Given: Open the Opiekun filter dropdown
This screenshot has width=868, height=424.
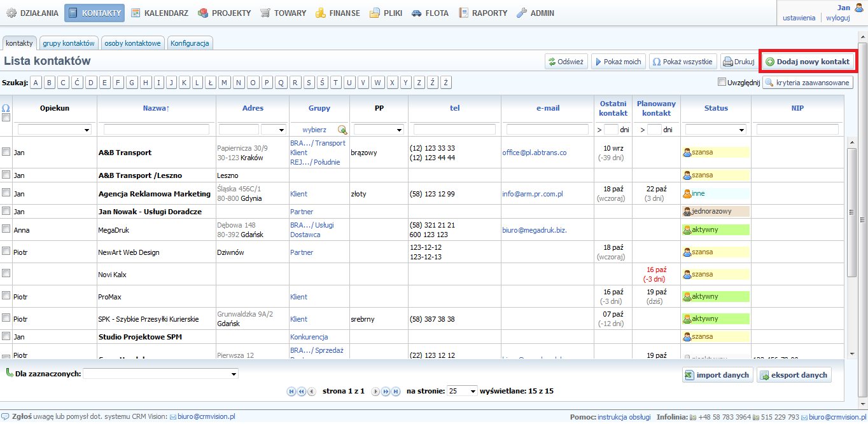Looking at the screenshot, I should 54,130.
